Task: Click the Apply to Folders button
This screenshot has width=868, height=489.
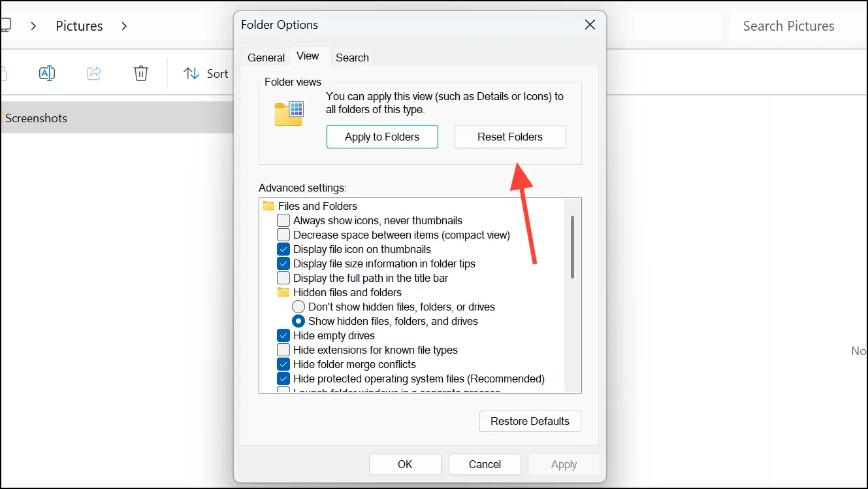Action: [382, 137]
